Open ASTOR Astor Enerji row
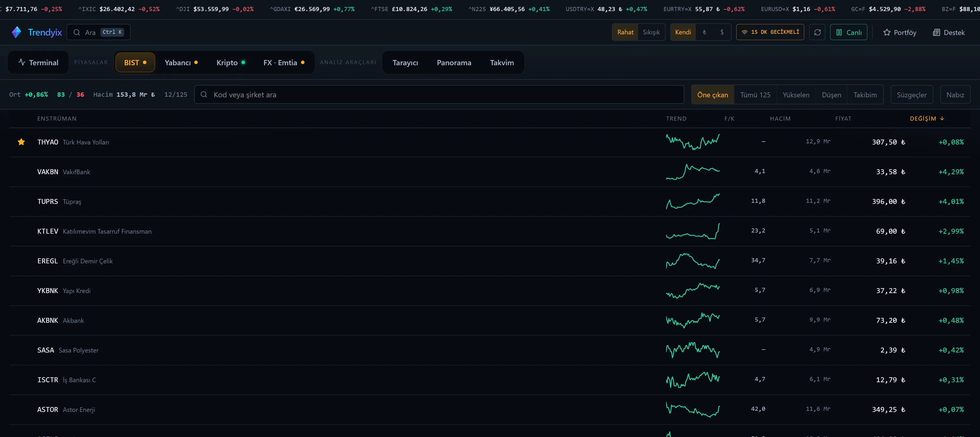 tap(490, 409)
